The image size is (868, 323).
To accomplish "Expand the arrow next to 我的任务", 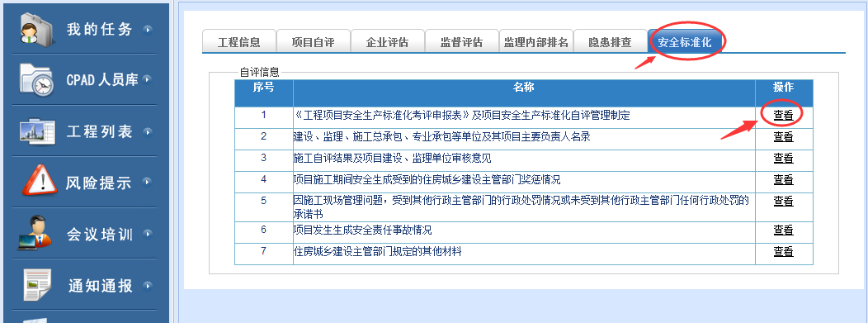I will tap(147, 29).
